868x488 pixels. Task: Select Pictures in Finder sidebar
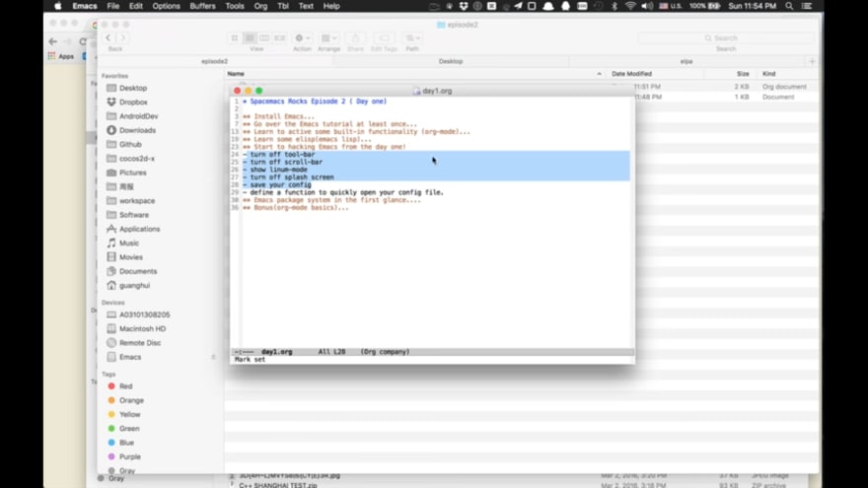point(133,173)
